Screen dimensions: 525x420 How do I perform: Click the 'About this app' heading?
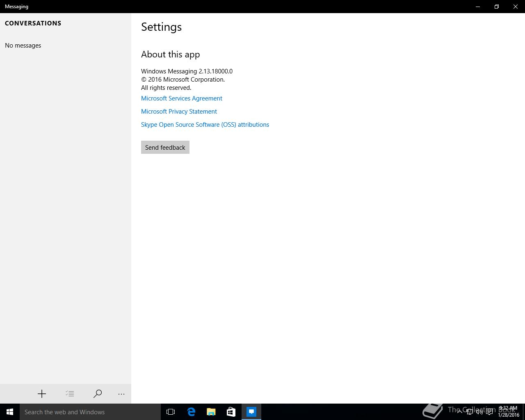(171, 55)
